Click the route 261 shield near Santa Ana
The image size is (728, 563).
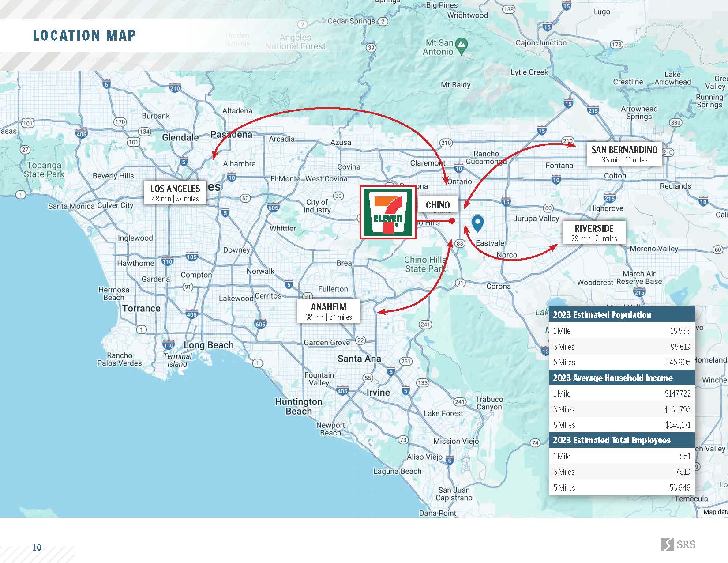(405, 361)
